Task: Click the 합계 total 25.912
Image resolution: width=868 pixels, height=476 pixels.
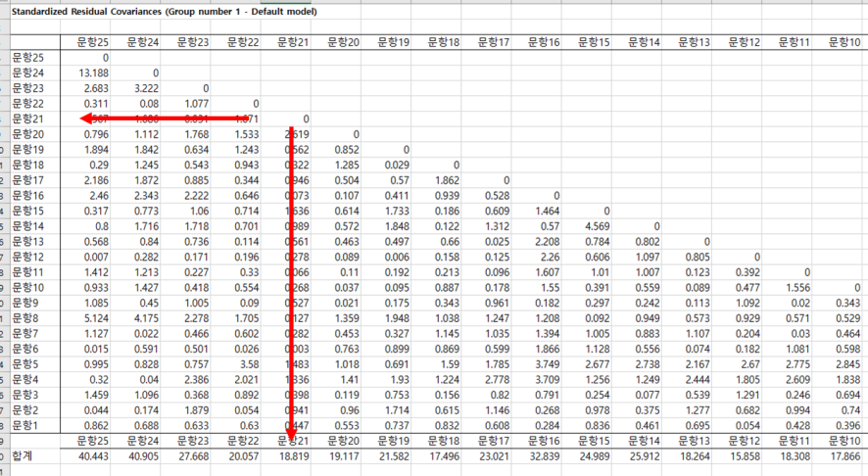Action: click(645, 456)
